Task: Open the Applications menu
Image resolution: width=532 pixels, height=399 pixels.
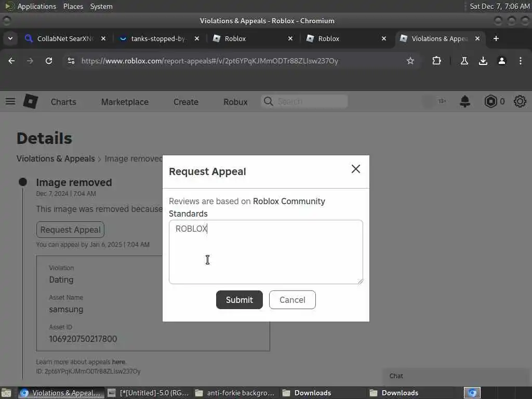Action: pyautogui.click(x=37, y=6)
